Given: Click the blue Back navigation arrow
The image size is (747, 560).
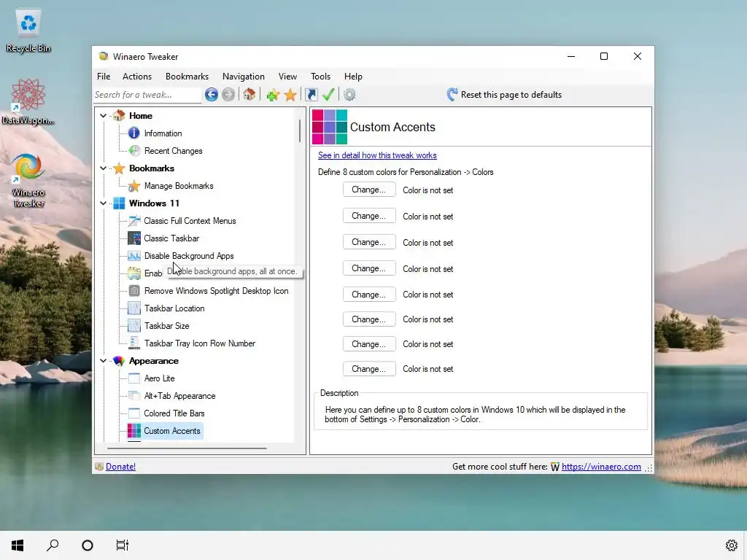Looking at the screenshot, I should [212, 95].
